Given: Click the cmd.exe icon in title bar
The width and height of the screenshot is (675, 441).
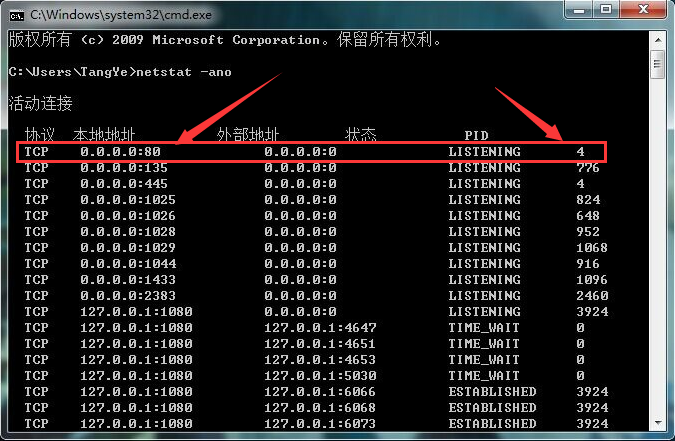Looking at the screenshot, I should click(16, 16).
